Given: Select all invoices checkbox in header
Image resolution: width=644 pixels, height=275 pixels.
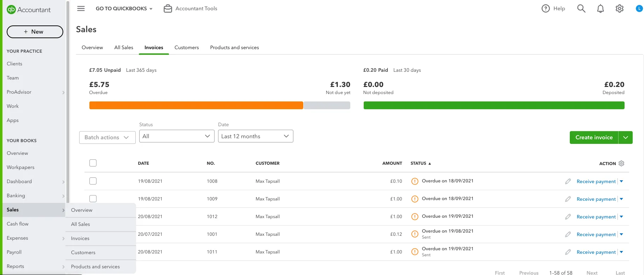Looking at the screenshot, I should (x=93, y=163).
